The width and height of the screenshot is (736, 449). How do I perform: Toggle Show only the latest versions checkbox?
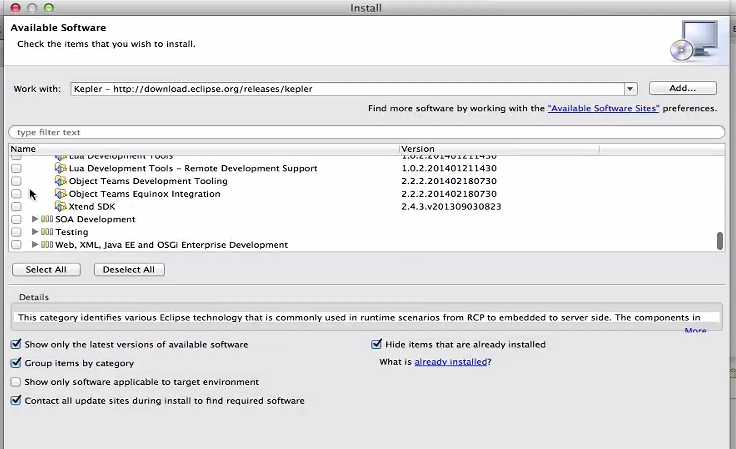click(x=16, y=344)
